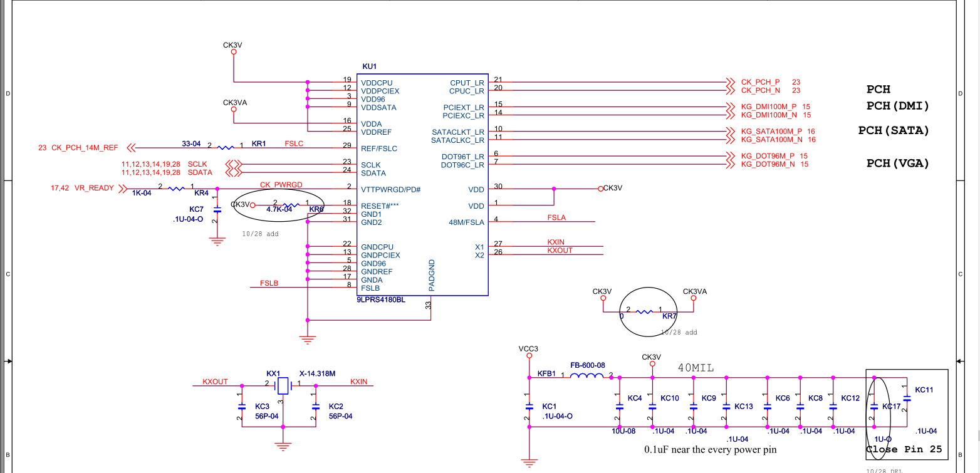Select the KX1 crystal symbol
Viewport: 980px width, 473px height.
(x=284, y=385)
